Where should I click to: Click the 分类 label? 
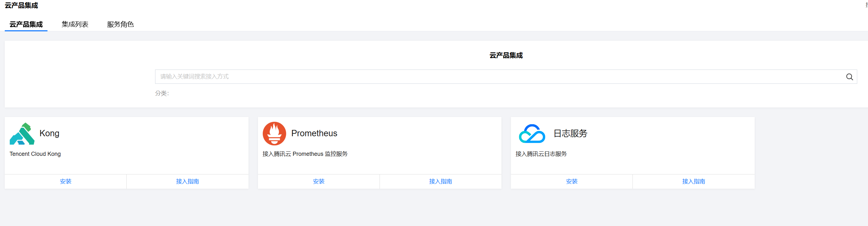tap(162, 93)
